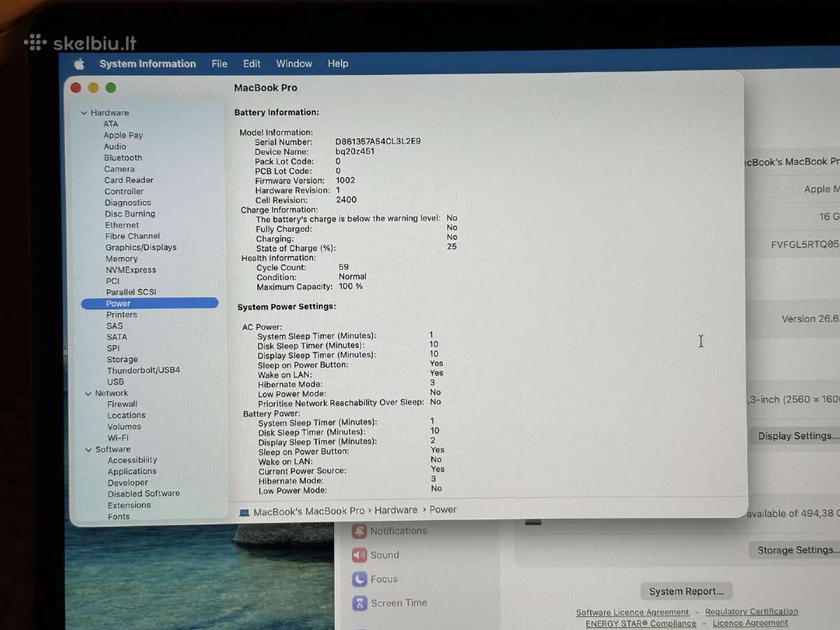840x630 pixels.
Task: Select Accessibility under Software
Action: click(x=132, y=460)
